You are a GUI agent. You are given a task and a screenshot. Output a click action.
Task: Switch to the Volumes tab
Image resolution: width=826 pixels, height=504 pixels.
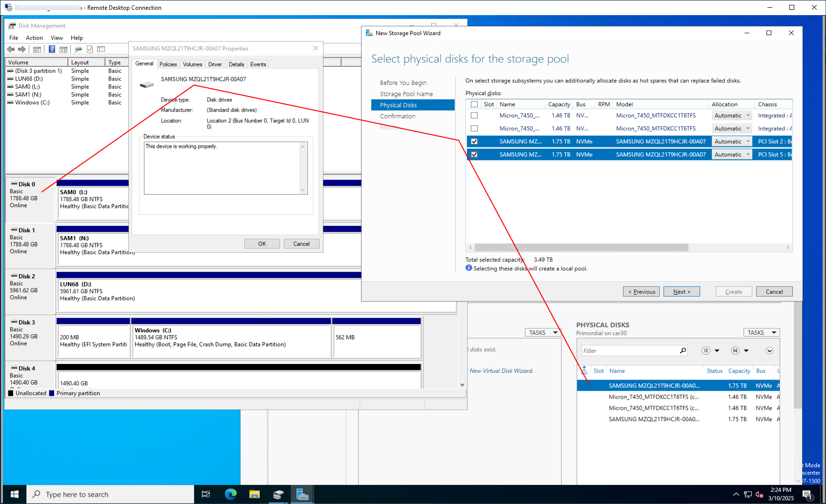pos(193,64)
